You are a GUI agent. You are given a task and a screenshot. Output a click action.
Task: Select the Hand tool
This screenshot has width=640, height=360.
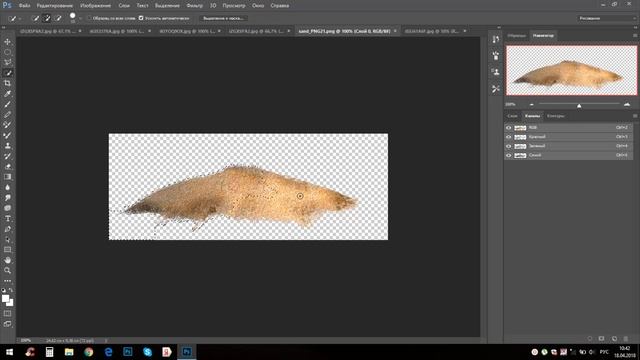click(7, 260)
